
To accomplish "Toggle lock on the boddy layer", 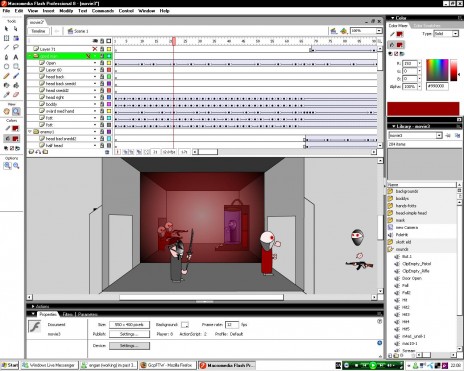I will [x=102, y=104].
